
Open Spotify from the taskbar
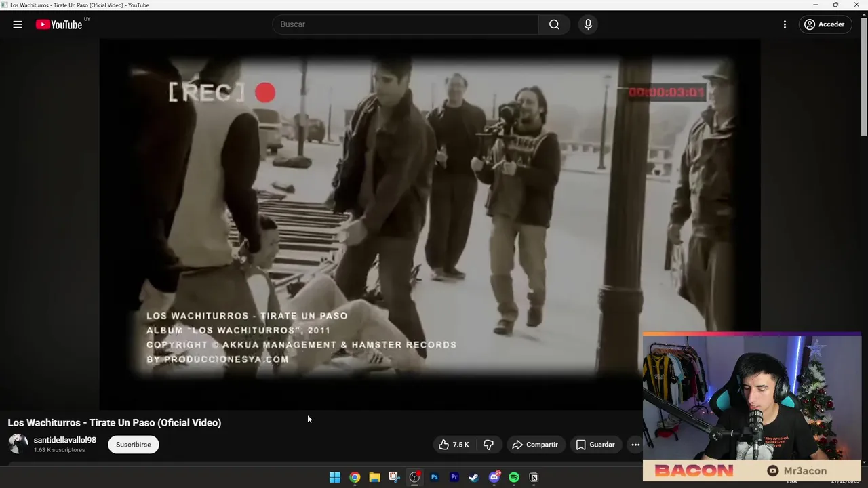514,477
